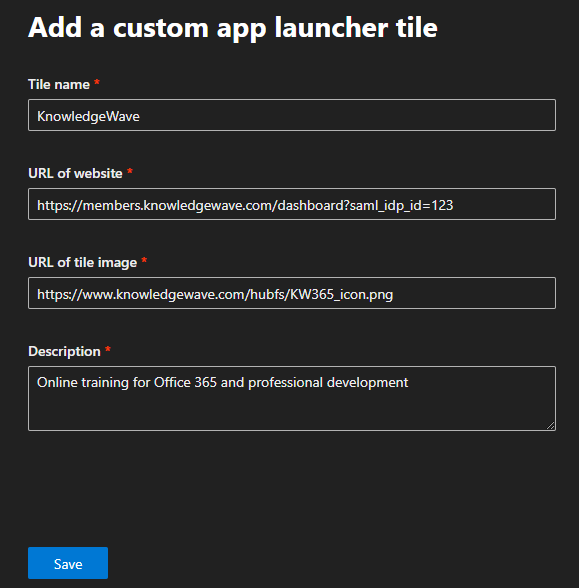Grab the Description box resize handle

click(550, 425)
